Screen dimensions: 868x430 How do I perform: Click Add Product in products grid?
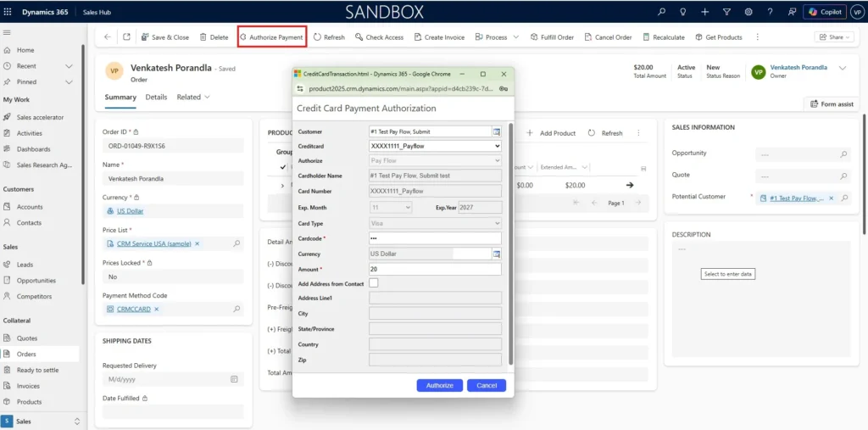tap(551, 133)
